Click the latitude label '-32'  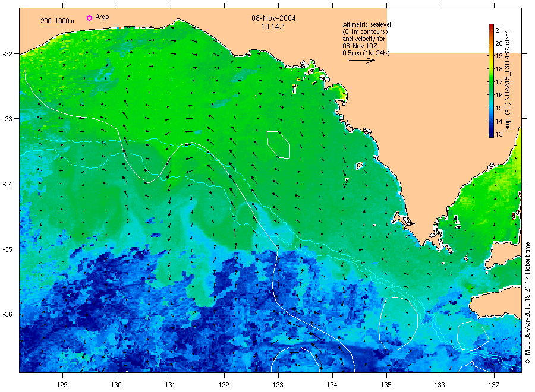(7, 54)
